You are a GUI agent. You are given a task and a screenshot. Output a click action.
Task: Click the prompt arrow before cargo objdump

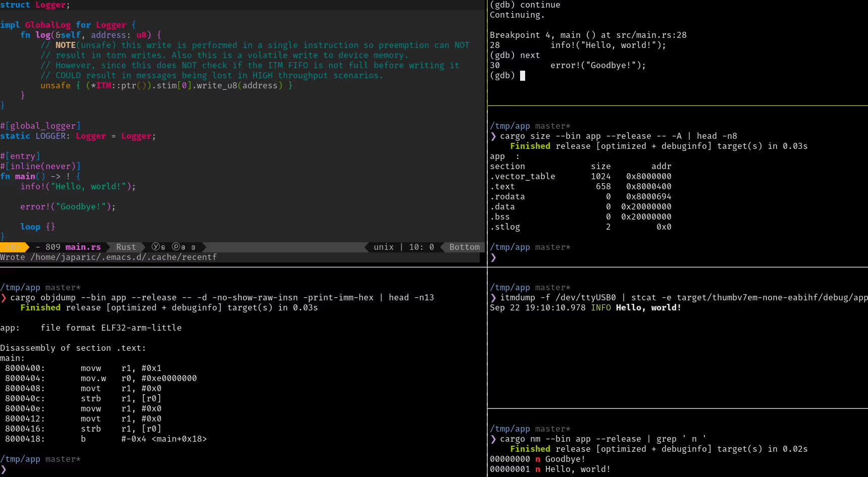(4, 297)
